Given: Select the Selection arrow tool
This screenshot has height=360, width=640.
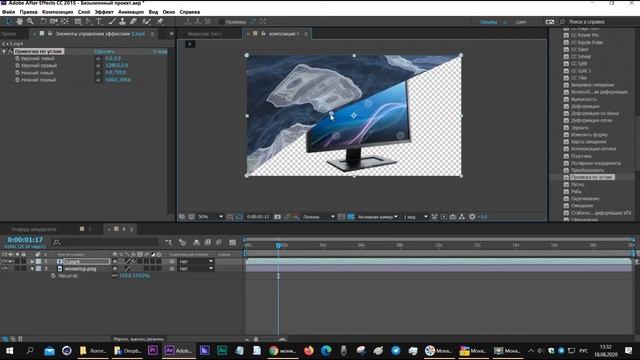Looking at the screenshot, I should point(9,21).
